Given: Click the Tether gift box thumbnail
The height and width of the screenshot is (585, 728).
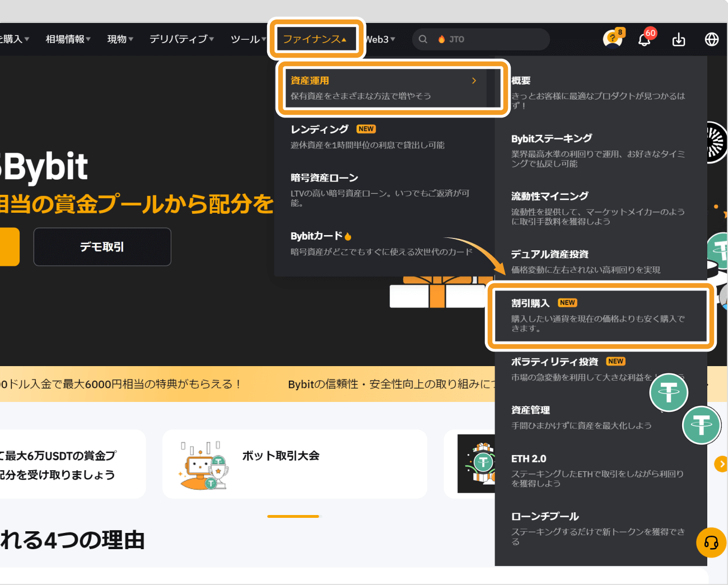Looking at the screenshot, I should point(477,464).
